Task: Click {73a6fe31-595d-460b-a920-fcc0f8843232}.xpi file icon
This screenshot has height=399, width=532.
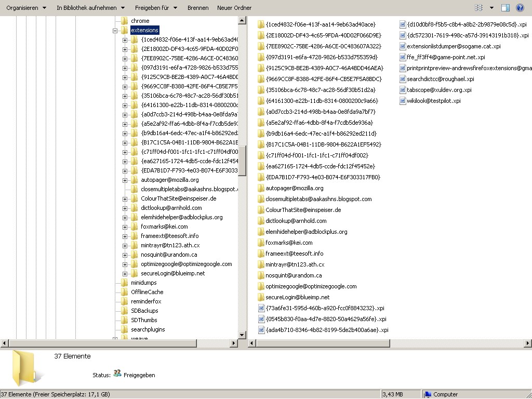Action: [261, 308]
